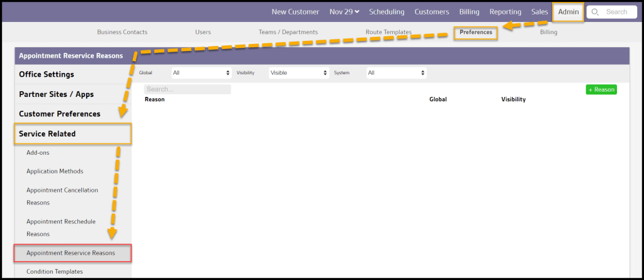The image size is (644, 280).
Task: Select Application Methods sidebar item
Action: tap(55, 171)
